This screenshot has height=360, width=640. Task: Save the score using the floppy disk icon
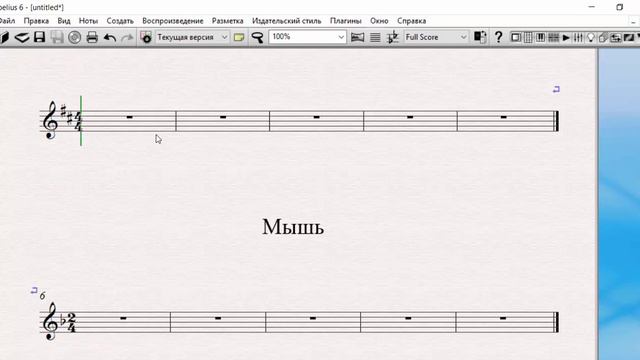40,38
